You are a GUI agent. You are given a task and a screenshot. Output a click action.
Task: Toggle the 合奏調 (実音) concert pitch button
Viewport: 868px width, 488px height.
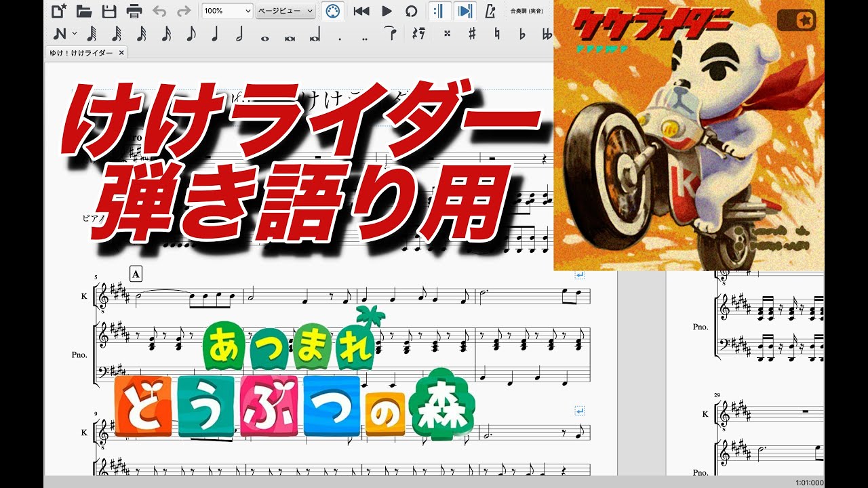point(527,12)
